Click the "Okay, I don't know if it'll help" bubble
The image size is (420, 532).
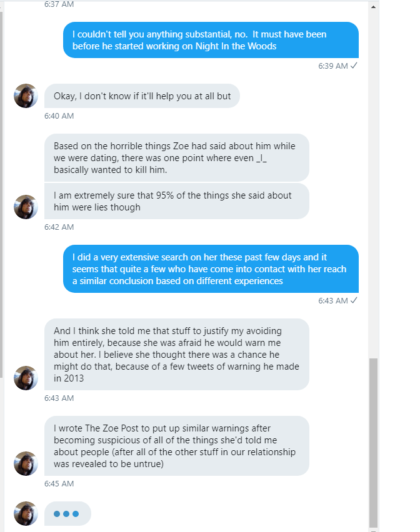tap(142, 96)
